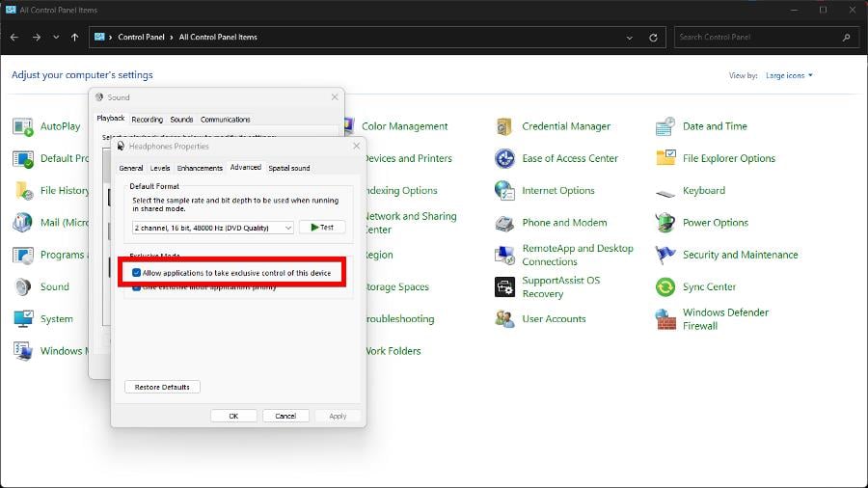Open the SupportAssist OS Recovery icon
Image resolution: width=868 pixels, height=488 pixels.
tap(504, 286)
